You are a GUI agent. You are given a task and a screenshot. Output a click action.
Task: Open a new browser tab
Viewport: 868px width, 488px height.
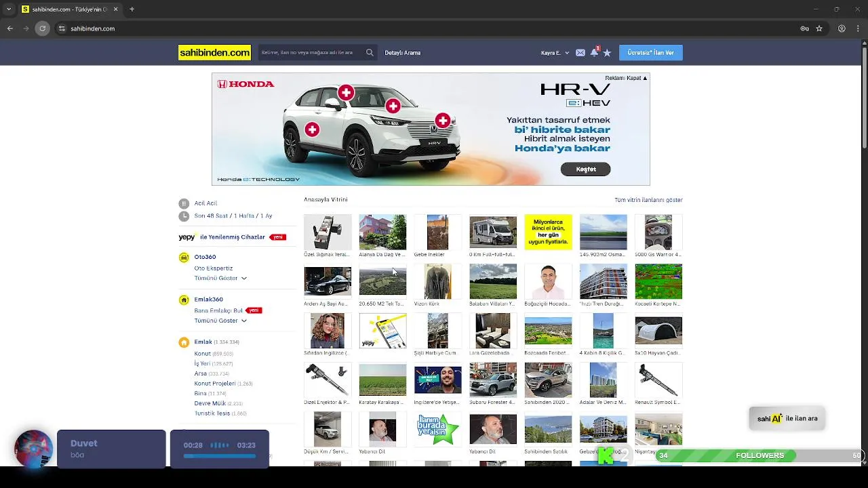click(132, 9)
